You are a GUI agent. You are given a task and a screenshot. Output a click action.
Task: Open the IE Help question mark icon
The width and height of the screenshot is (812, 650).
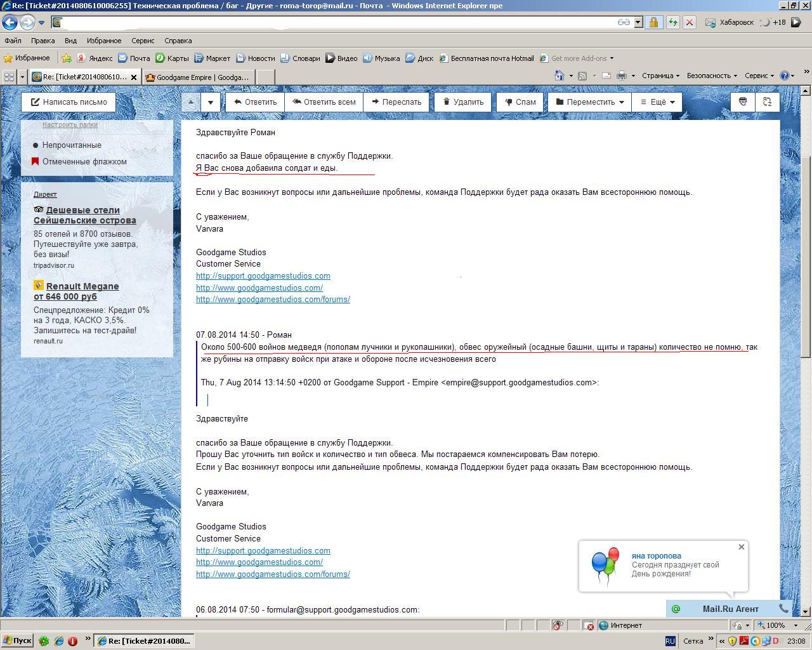click(x=785, y=76)
